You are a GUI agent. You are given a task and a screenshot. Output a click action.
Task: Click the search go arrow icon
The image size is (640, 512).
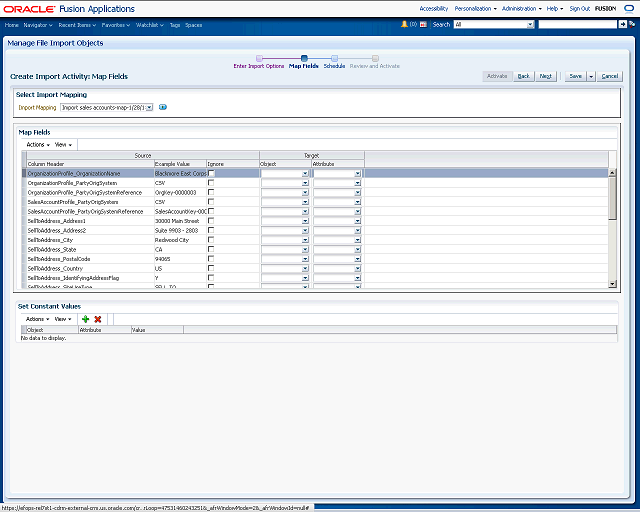click(x=622, y=23)
